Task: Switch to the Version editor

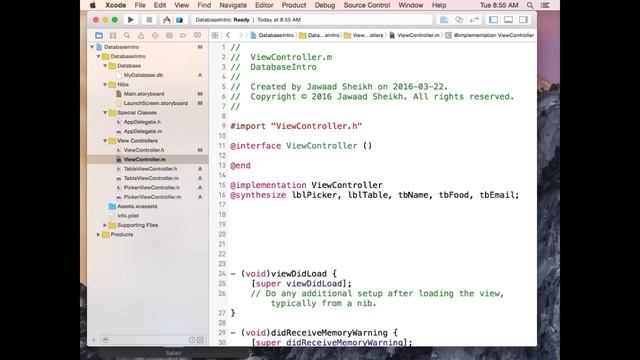Action: pyautogui.click(x=474, y=20)
